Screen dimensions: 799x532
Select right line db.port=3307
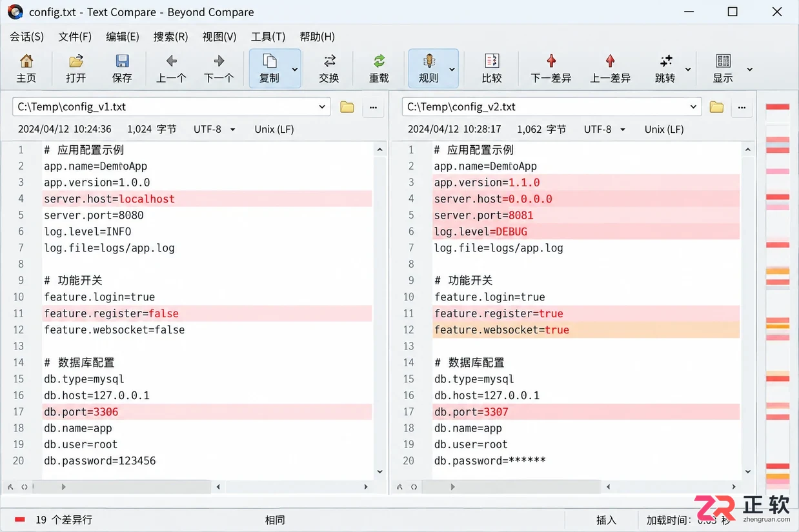(x=586, y=411)
